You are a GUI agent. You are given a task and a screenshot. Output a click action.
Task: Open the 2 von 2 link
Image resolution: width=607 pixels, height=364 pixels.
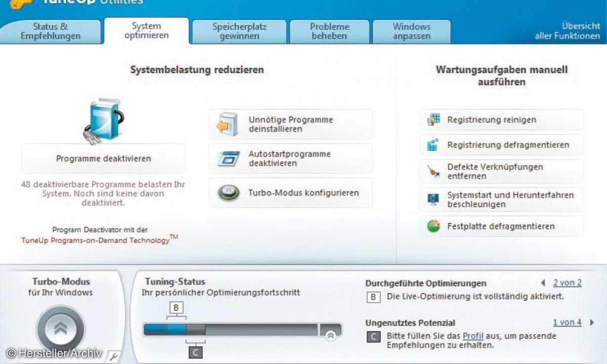coord(567,283)
